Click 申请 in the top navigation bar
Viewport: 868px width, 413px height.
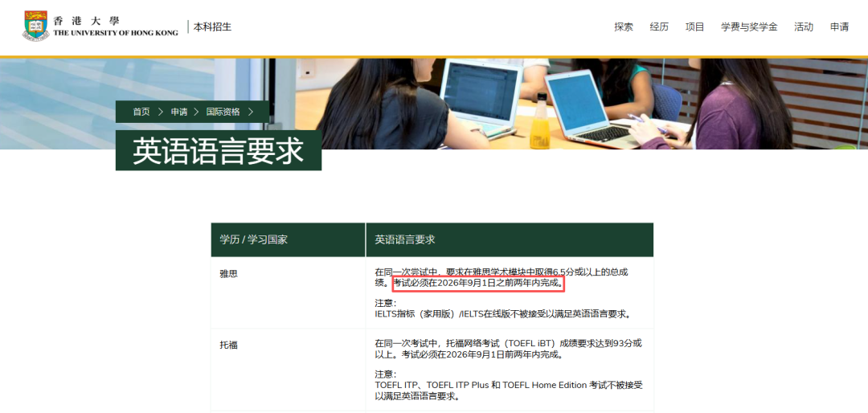pos(839,27)
